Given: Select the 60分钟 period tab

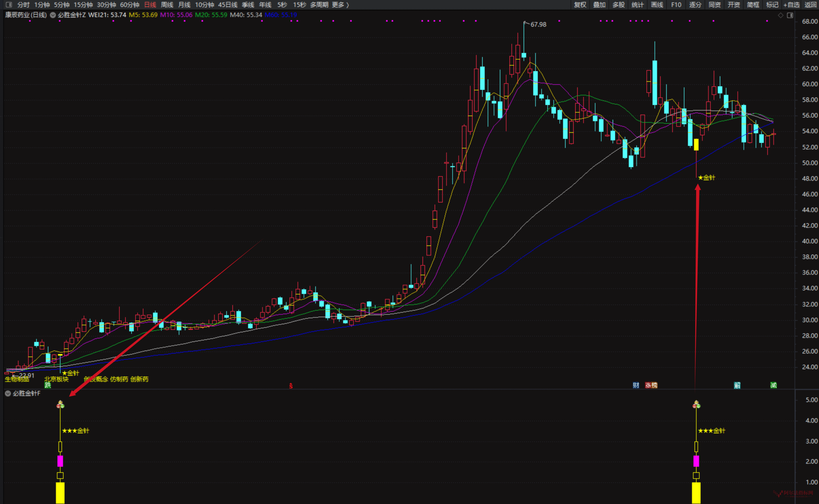Looking at the screenshot, I should [129, 5].
